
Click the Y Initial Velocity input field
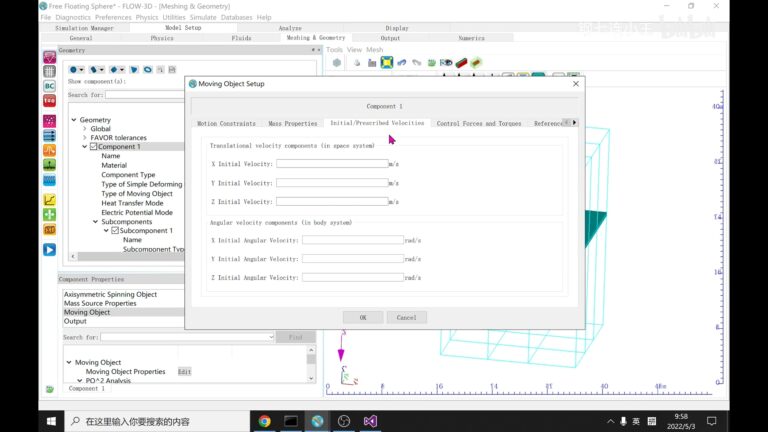pyautogui.click(x=332, y=183)
